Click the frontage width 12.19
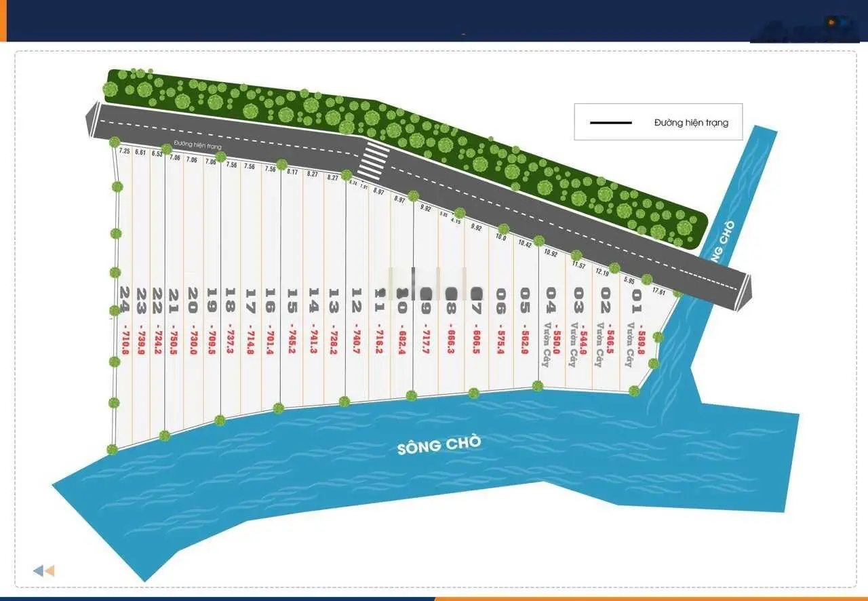This screenshot has width=868, height=601. coord(602,272)
